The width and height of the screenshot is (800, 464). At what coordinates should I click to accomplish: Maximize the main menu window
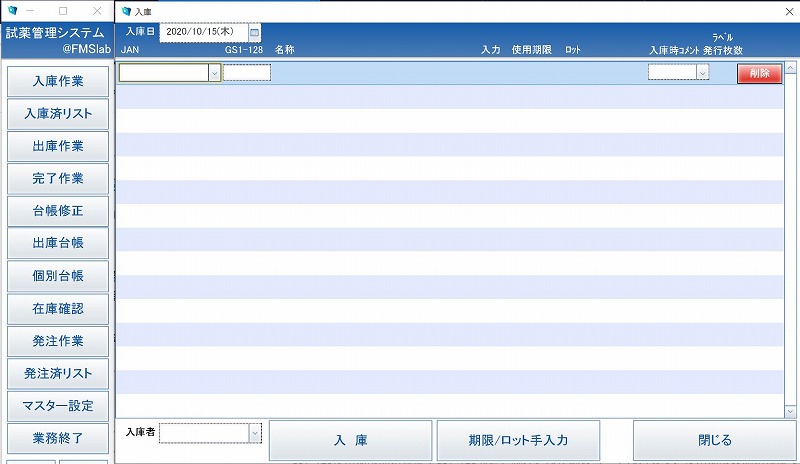63,11
